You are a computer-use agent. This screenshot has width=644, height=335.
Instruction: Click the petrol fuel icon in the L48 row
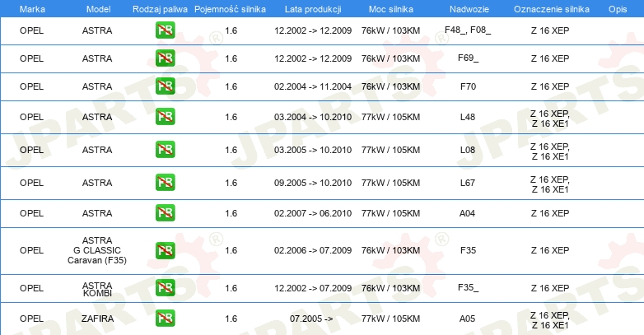pyautogui.click(x=165, y=117)
